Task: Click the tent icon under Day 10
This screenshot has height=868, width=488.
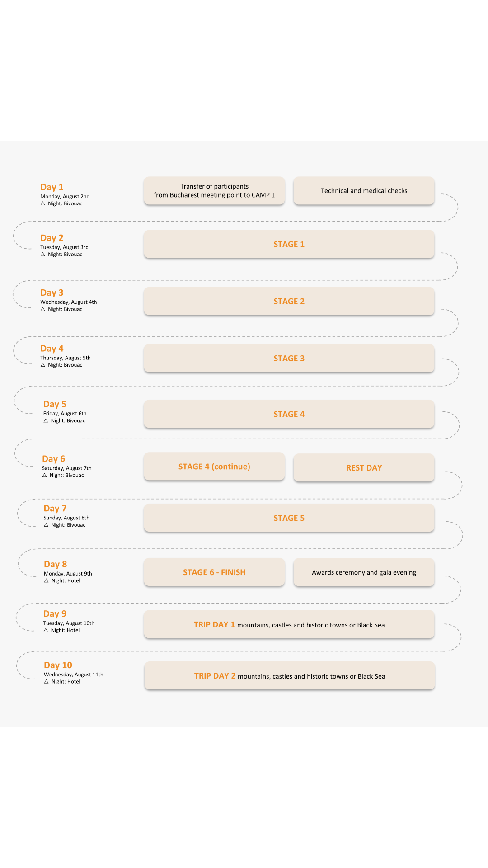Action: coord(46,681)
